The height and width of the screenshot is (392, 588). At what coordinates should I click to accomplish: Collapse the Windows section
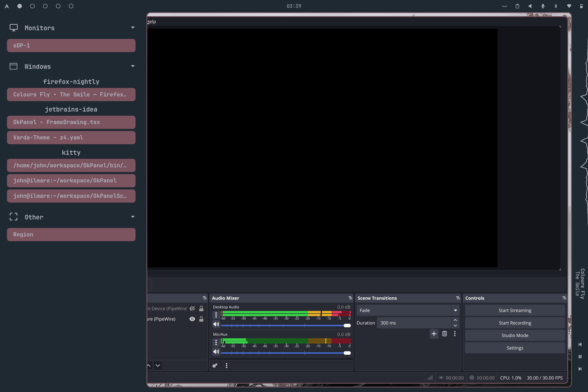pyautogui.click(x=133, y=66)
